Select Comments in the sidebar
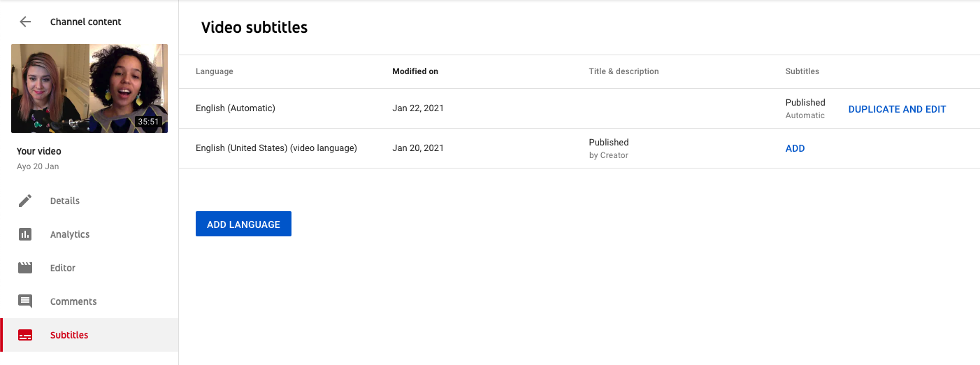Viewport: 980px width, 365px height. (73, 301)
